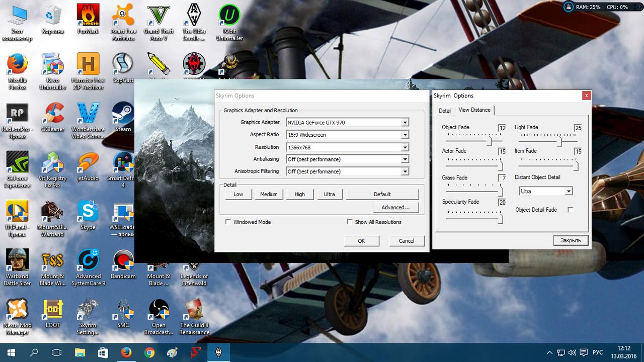The height and width of the screenshot is (362, 644).
Task: Expand Resolution dropdown
Action: (x=405, y=147)
